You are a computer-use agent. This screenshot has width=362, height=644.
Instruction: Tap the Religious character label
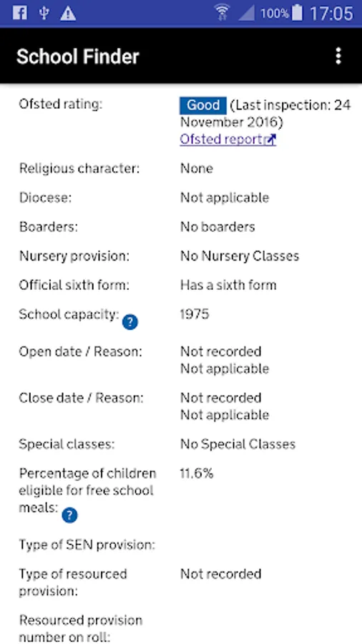pos(79,169)
